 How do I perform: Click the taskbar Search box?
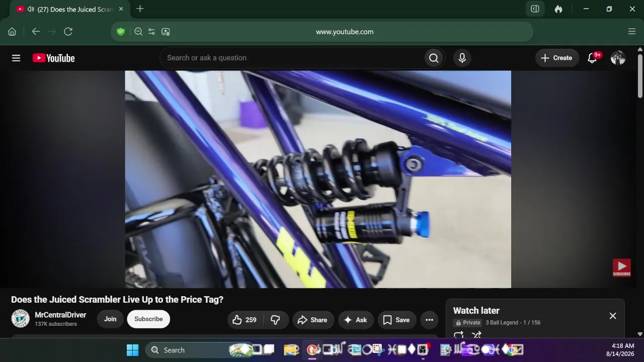[x=199, y=350]
